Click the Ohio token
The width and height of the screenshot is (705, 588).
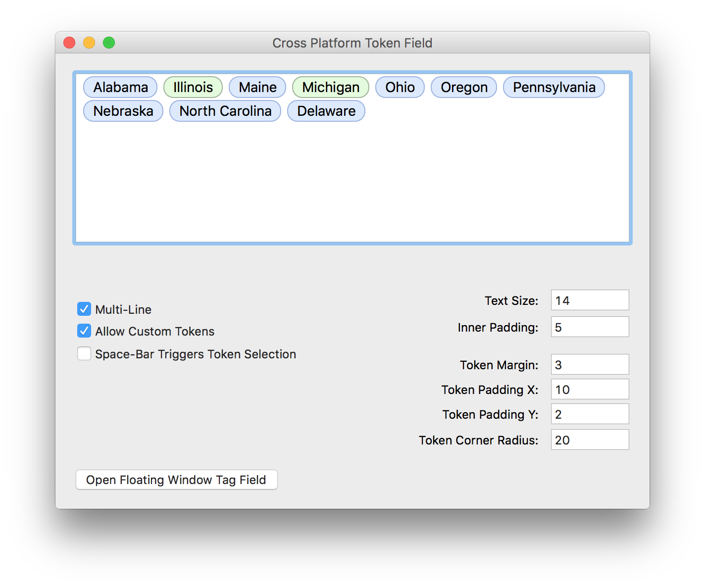[x=400, y=87]
